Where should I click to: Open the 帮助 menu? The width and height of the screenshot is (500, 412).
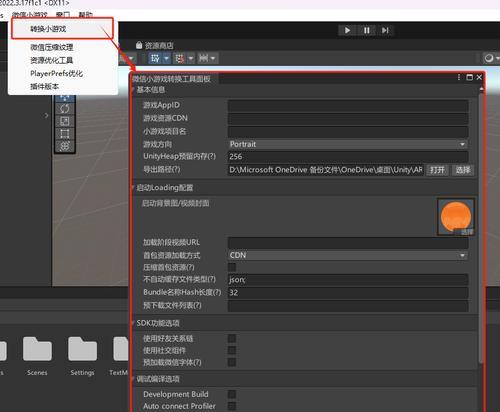click(x=85, y=15)
